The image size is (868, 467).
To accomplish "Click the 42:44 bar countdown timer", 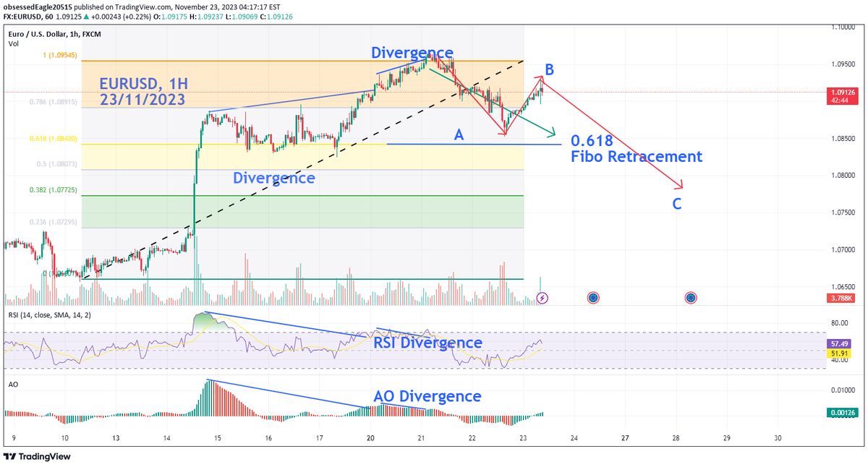I will pyautogui.click(x=841, y=101).
